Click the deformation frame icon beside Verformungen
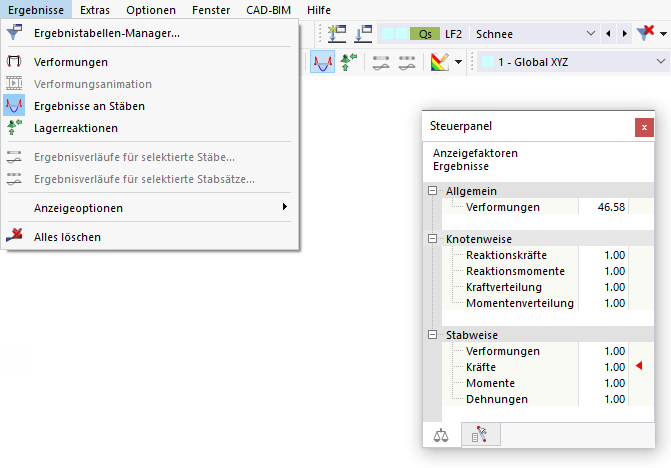Viewport: 671px width, 468px height. (14, 62)
